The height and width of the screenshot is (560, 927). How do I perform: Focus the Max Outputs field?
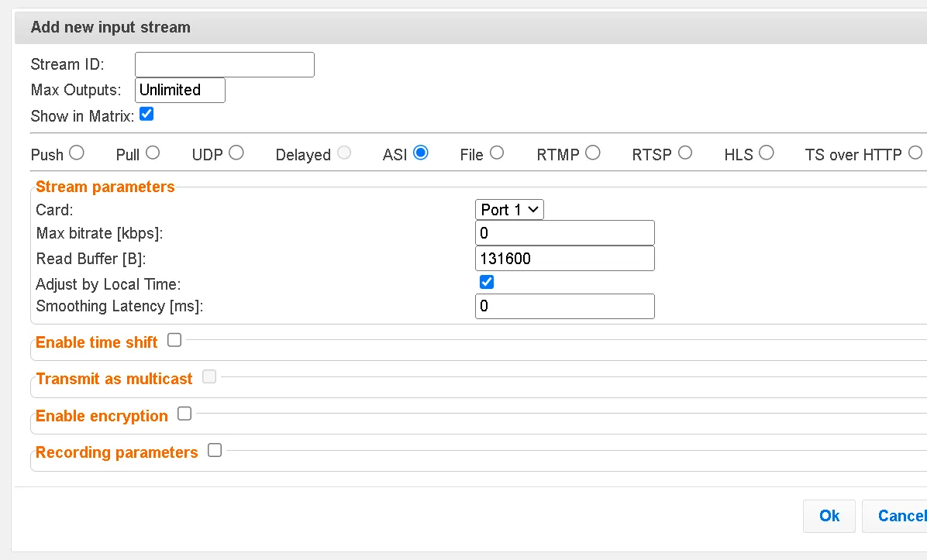click(x=180, y=90)
